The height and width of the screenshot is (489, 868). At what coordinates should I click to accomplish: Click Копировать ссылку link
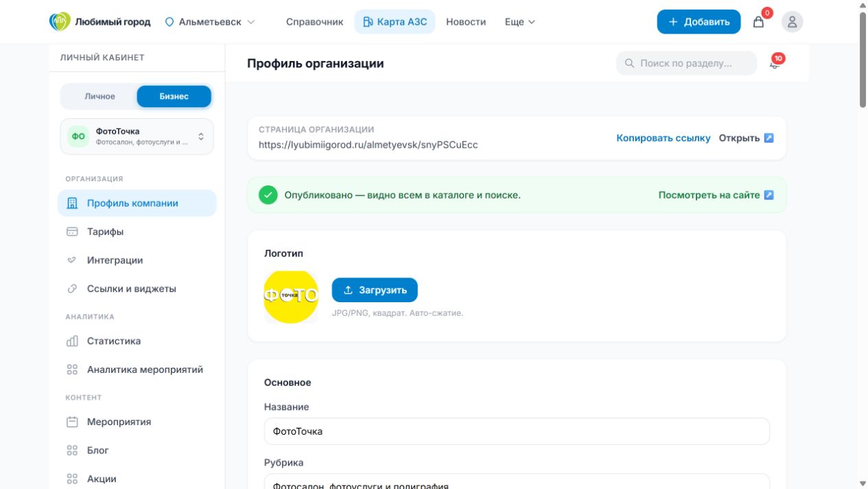[664, 138]
